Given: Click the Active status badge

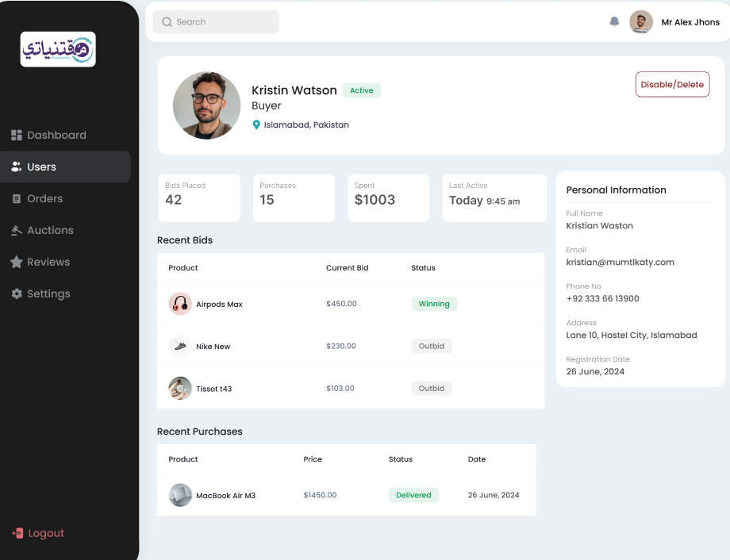Looking at the screenshot, I should click(x=361, y=90).
